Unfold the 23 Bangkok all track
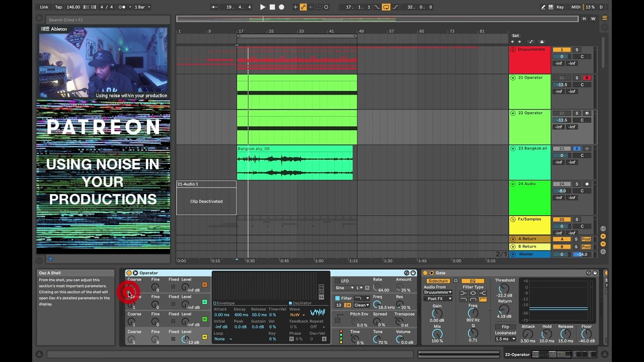 click(x=513, y=148)
